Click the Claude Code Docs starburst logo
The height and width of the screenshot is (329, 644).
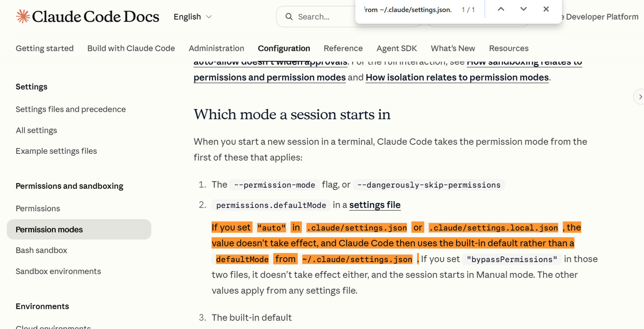[x=23, y=16]
